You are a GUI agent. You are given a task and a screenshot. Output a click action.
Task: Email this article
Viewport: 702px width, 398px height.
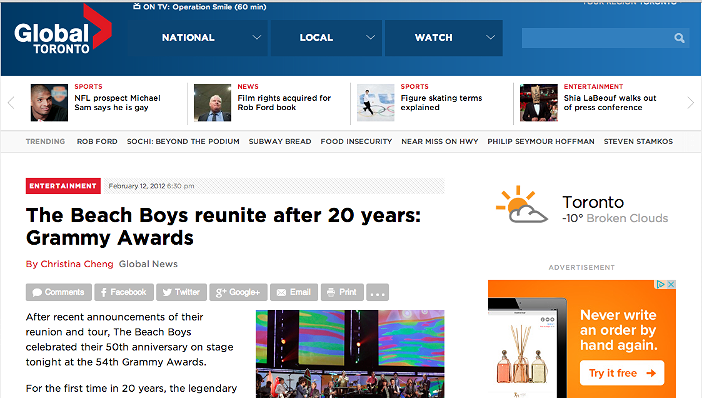[294, 292]
